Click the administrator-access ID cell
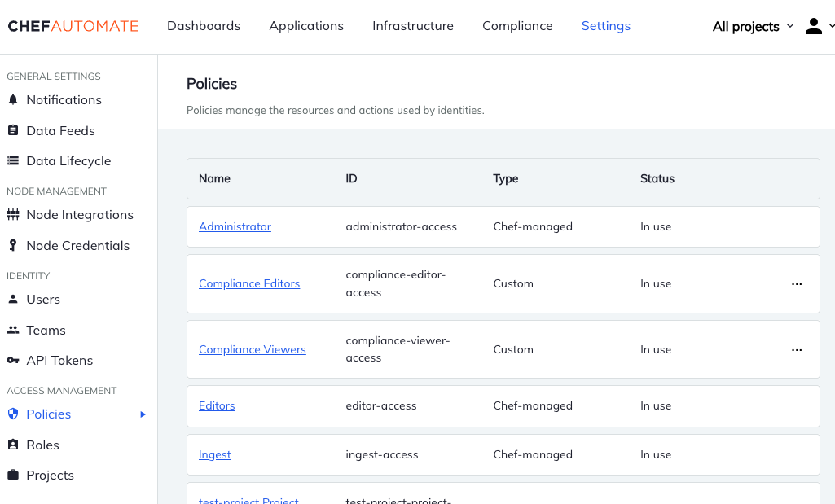 401,226
